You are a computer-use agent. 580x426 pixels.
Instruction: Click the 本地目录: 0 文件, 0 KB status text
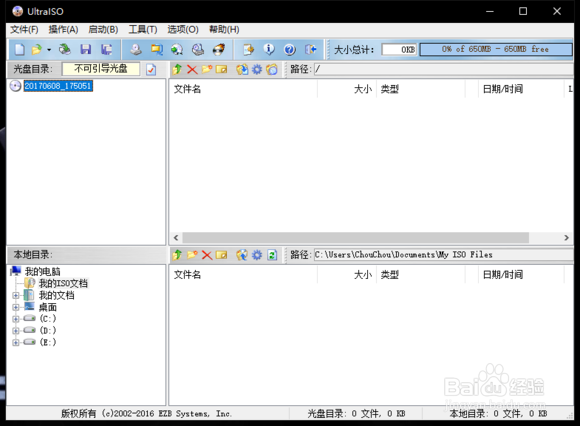[498, 413]
